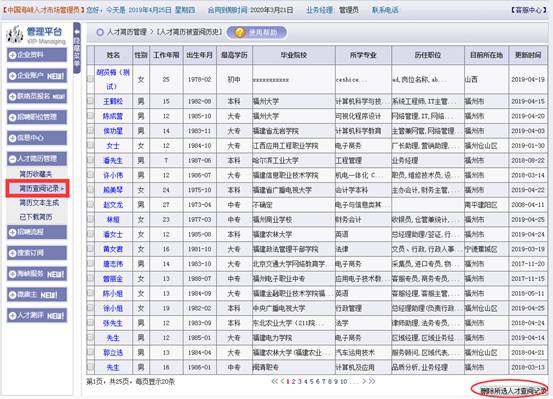Expand the 招聘流程 sidebar section
Image resolution: width=553 pixels, height=399 pixels.
[37, 232]
